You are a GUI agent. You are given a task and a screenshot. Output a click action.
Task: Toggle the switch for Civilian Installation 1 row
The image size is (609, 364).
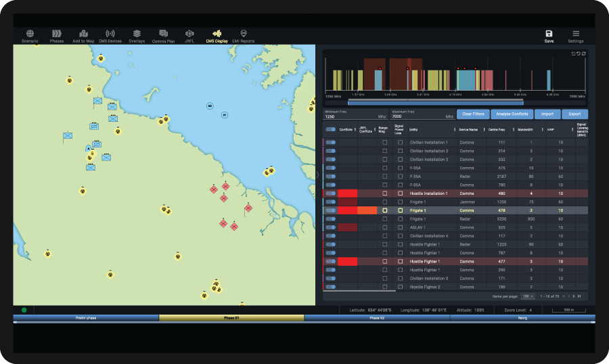pyautogui.click(x=330, y=143)
